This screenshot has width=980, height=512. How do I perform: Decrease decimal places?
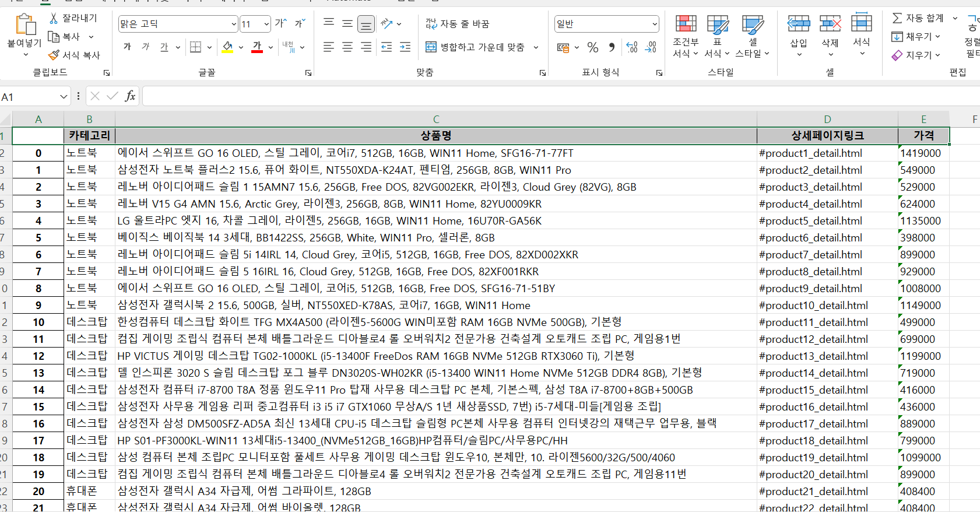click(x=651, y=47)
